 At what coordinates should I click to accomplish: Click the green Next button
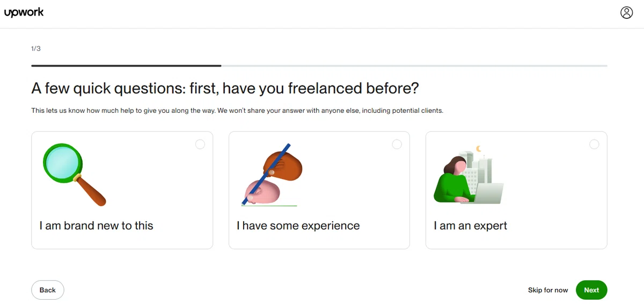591,290
